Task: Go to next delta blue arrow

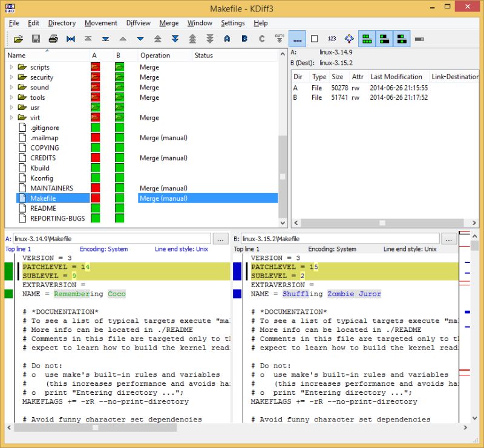Action: pos(140,39)
